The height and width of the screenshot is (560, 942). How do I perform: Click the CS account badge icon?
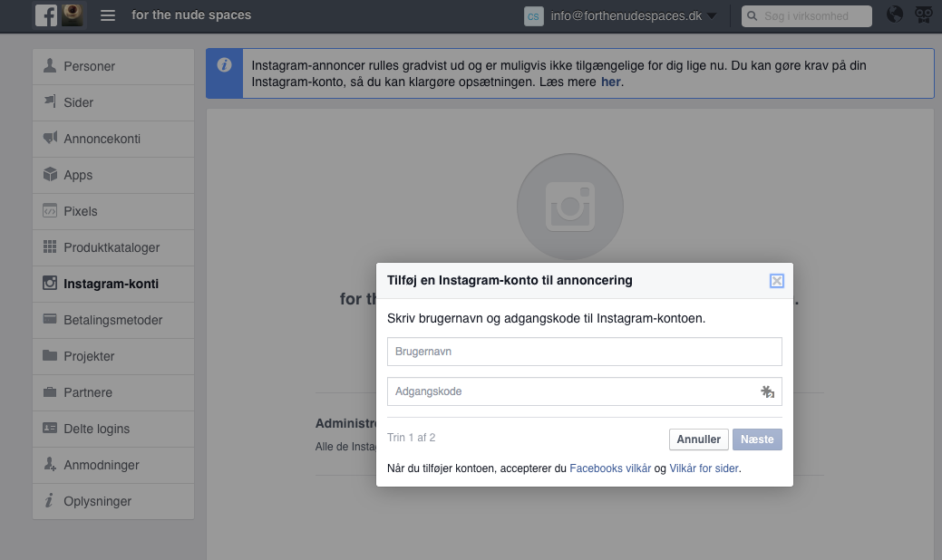[533, 16]
